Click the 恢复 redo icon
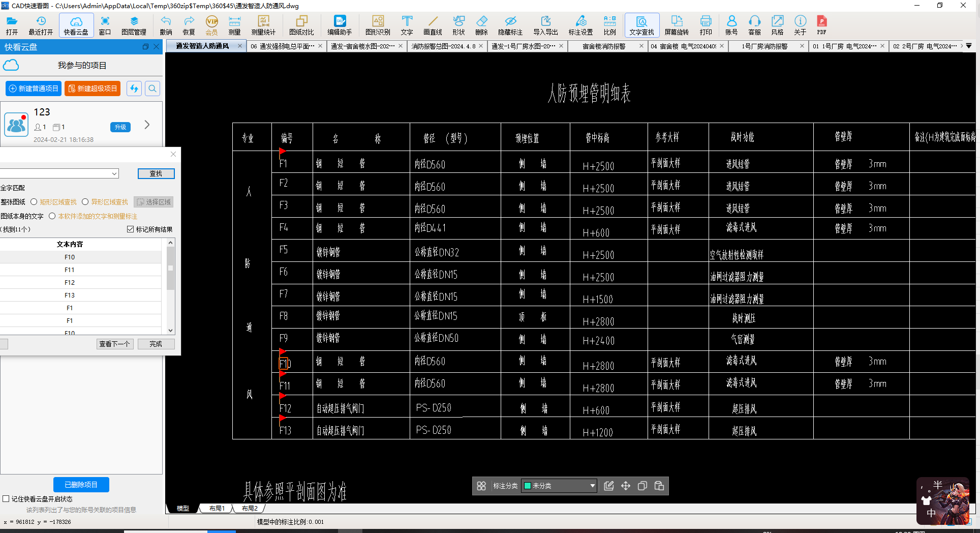Image resolution: width=980 pixels, height=533 pixels. coord(189,25)
